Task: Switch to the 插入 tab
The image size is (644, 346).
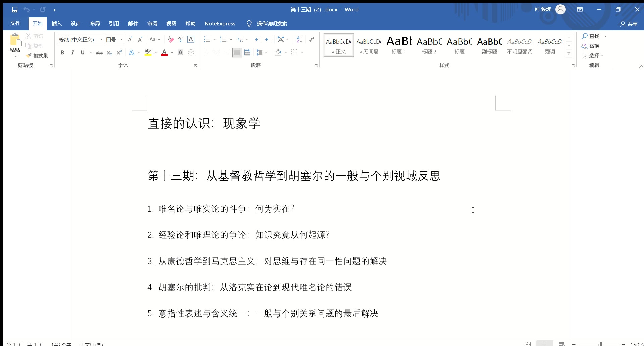Action: coord(56,23)
